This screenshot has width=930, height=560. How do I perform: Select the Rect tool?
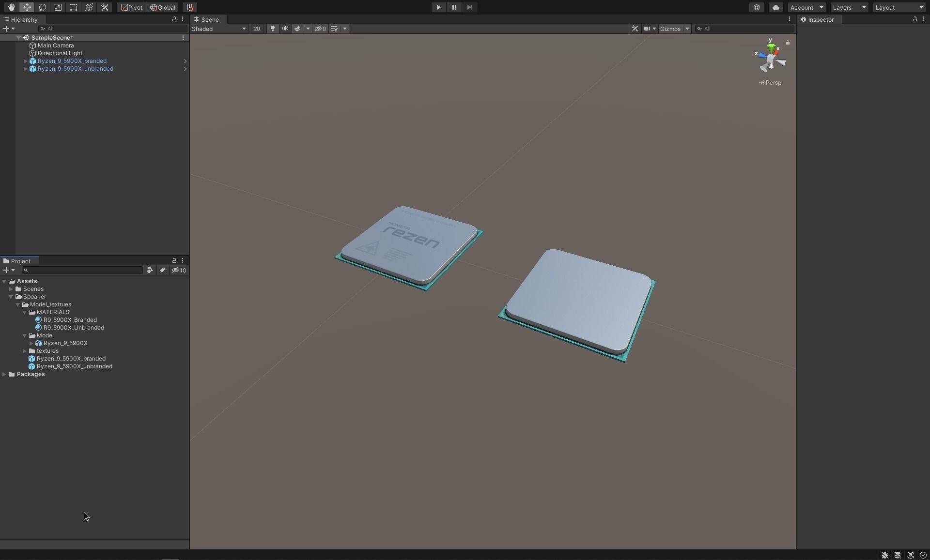[x=74, y=7]
